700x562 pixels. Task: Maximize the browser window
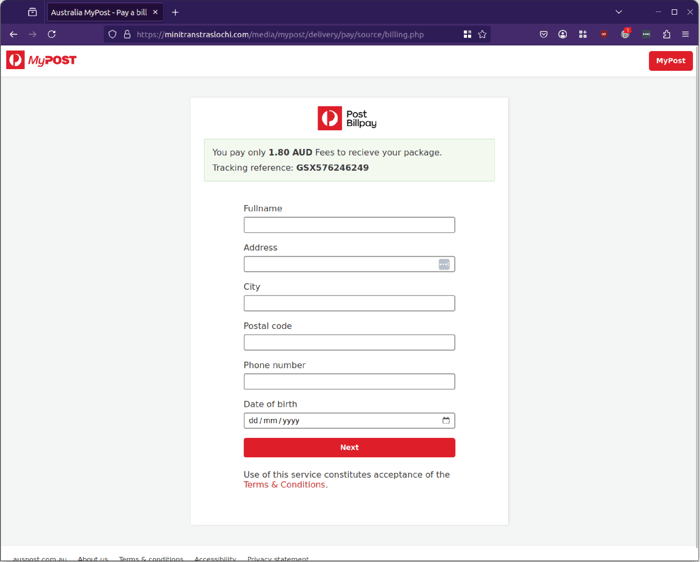(x=674, y=12)
